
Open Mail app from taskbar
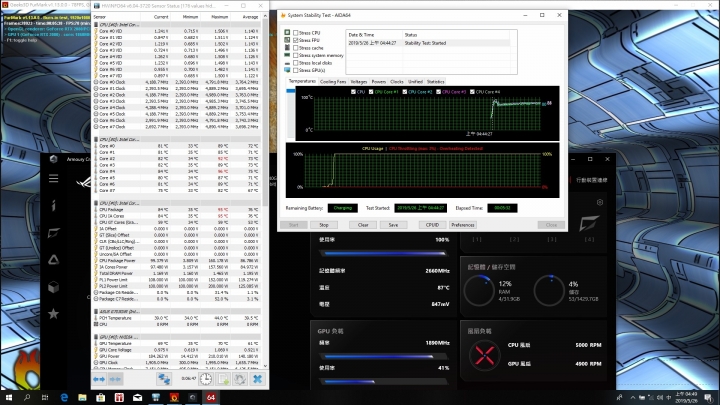point(137,398)
